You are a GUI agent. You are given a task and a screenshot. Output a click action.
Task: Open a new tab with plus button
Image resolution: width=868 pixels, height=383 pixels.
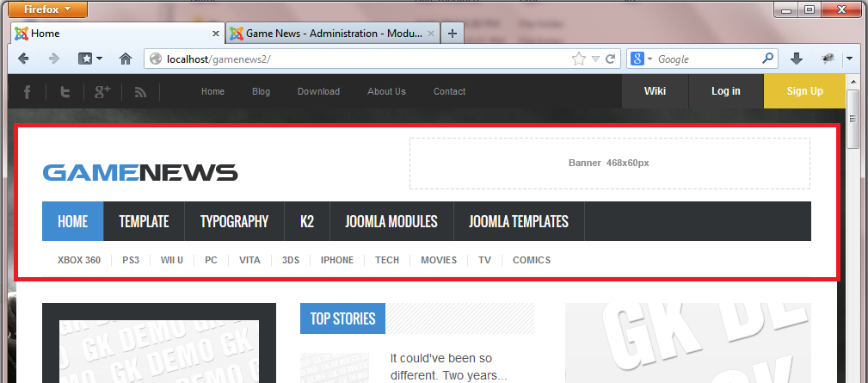452,34
